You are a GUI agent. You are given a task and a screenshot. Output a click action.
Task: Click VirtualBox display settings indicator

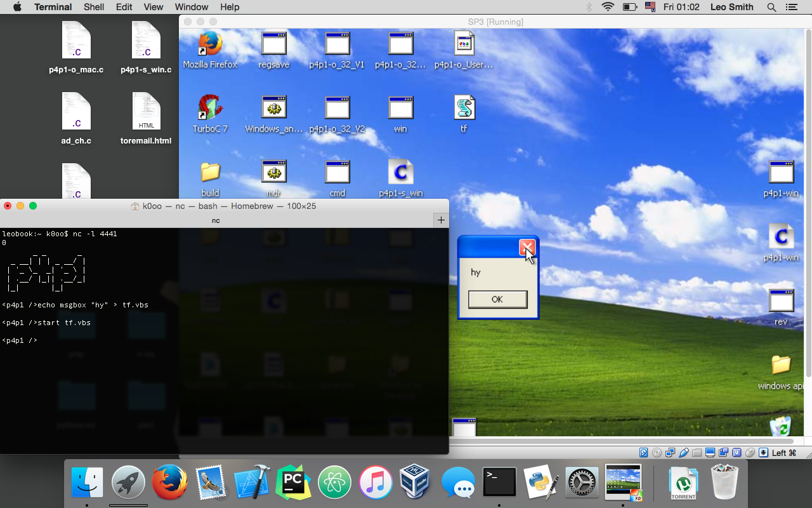coord(710,453)
